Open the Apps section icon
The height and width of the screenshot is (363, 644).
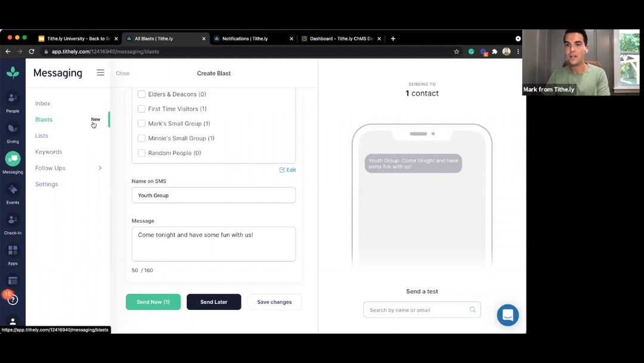point(13,250)
